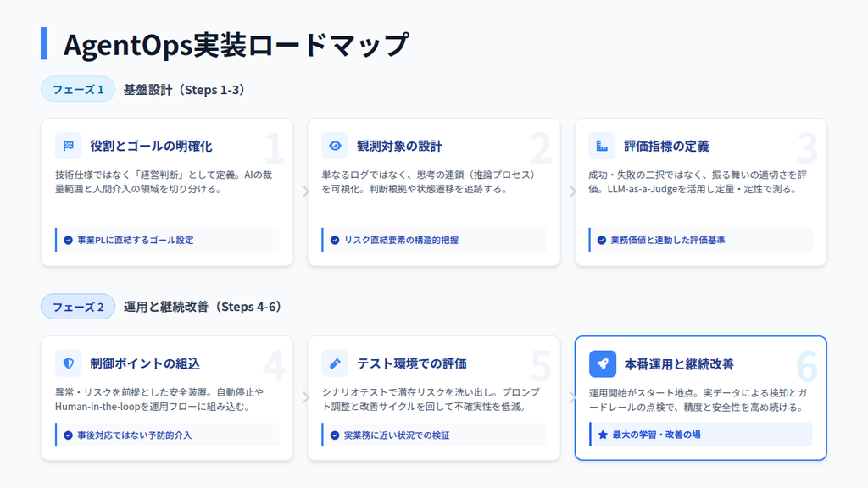Click the chevron arrow between Step 2 and 3
Image resolution: width=868 pixels, height=488 pixels.
point(572,191)
